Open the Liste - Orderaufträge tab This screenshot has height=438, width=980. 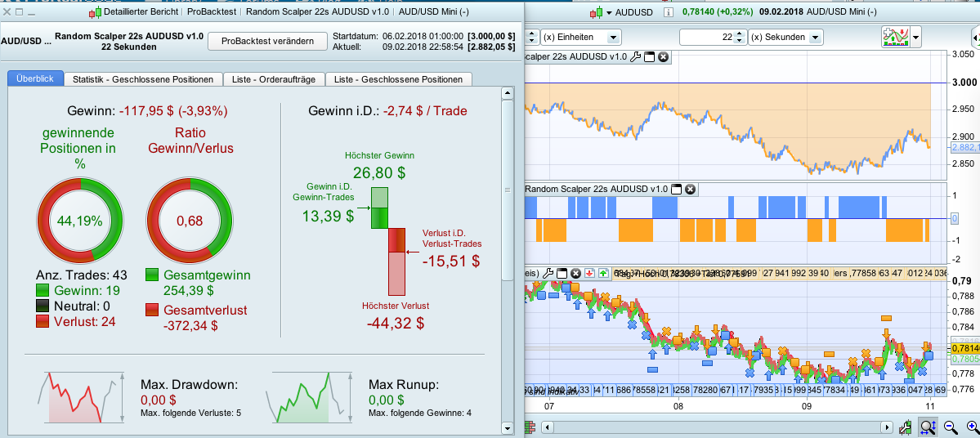(275, 79)
